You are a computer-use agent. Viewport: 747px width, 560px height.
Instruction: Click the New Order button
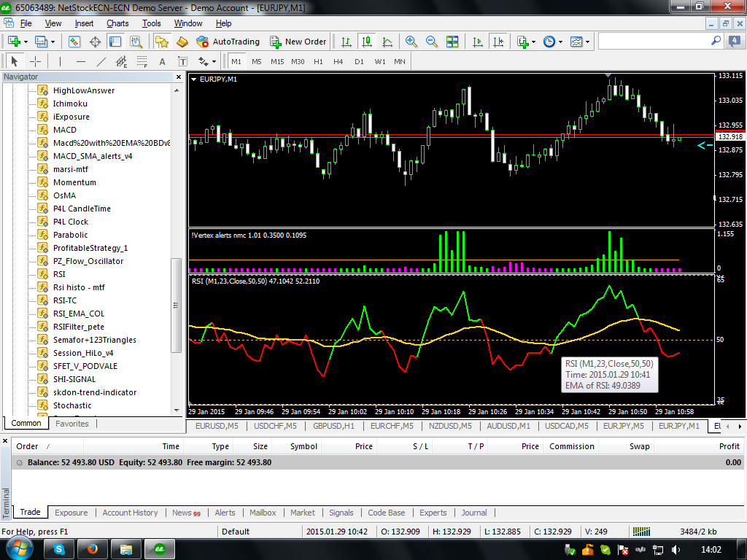pos(298,42)
